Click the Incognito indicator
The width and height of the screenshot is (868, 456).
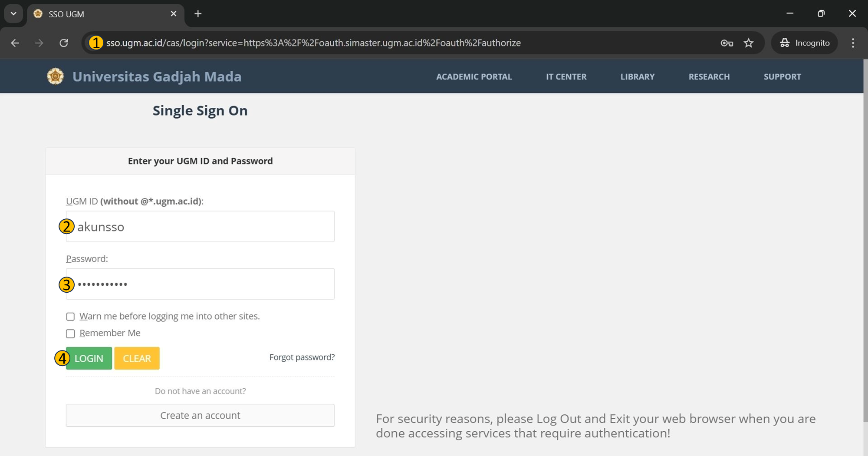tap(805, 43)
